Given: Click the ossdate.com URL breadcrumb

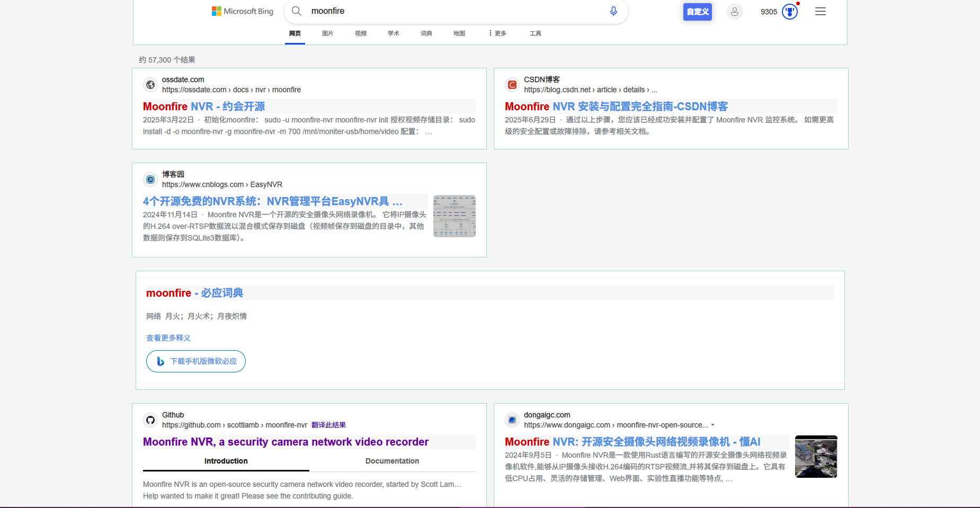Looking at the screenshot, I should (x=231, y=90).
